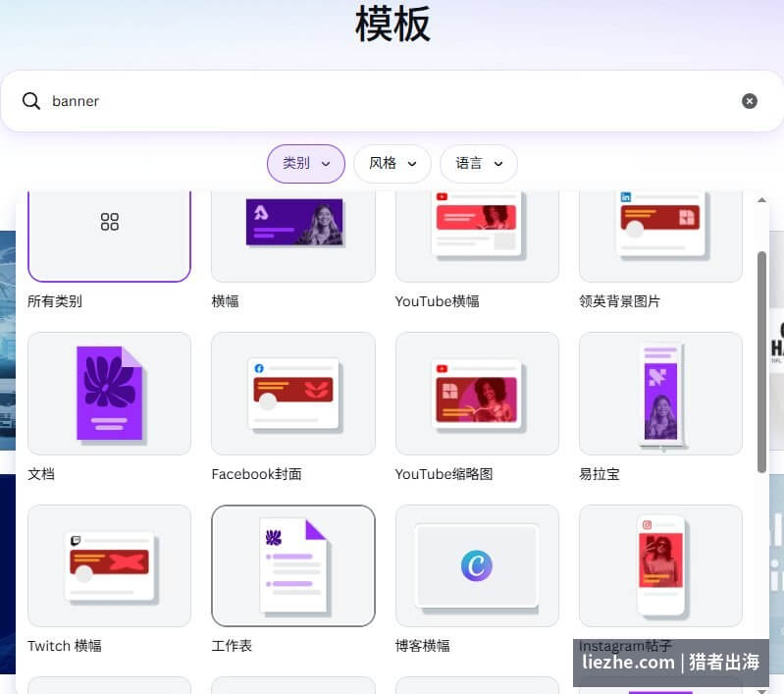The height and width of the screenshot is (694, 784).
Task: Choose the 工作表 category thumbnail
Action: click(293, 566)
